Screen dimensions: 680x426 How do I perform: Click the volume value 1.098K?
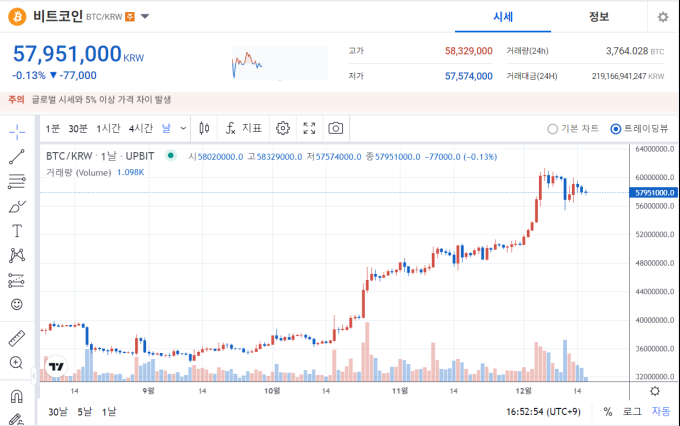click(x=131, y=172)
